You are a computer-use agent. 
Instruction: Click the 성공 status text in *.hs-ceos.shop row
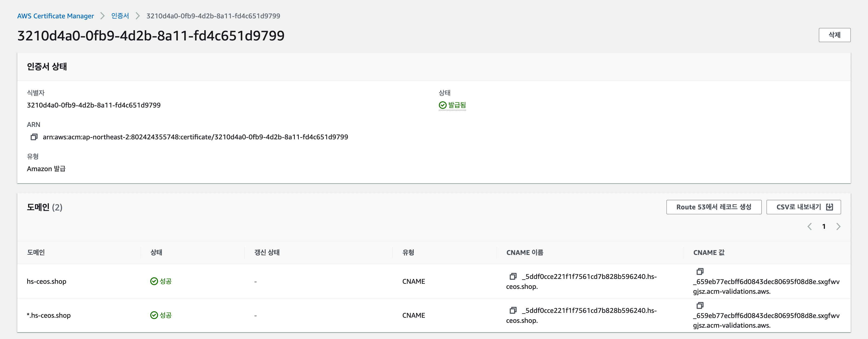point(165,316)
